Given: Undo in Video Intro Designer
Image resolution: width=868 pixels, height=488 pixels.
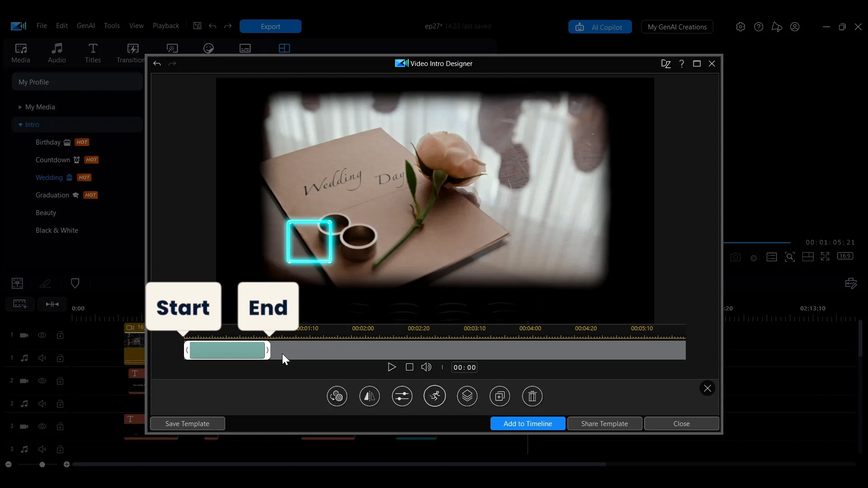Looking at the screenshot, I should point(157,64).
